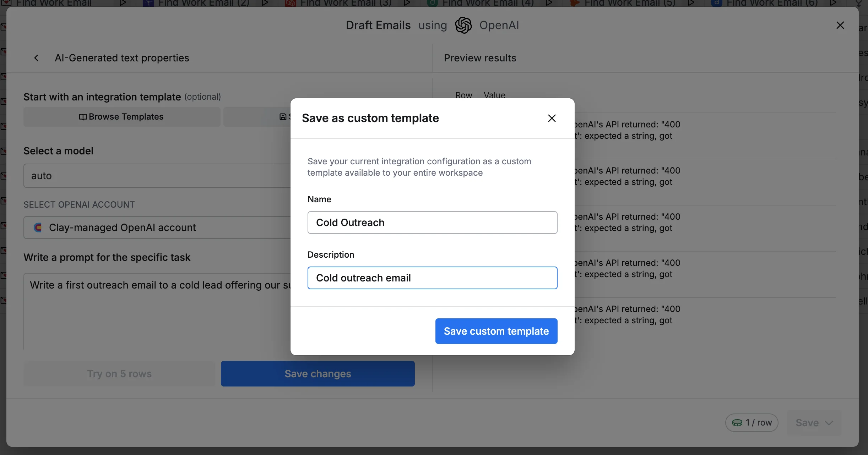Run the Find Work Email (3) column
The width and height of the screenshot is (868, 455).
[407, 3]
